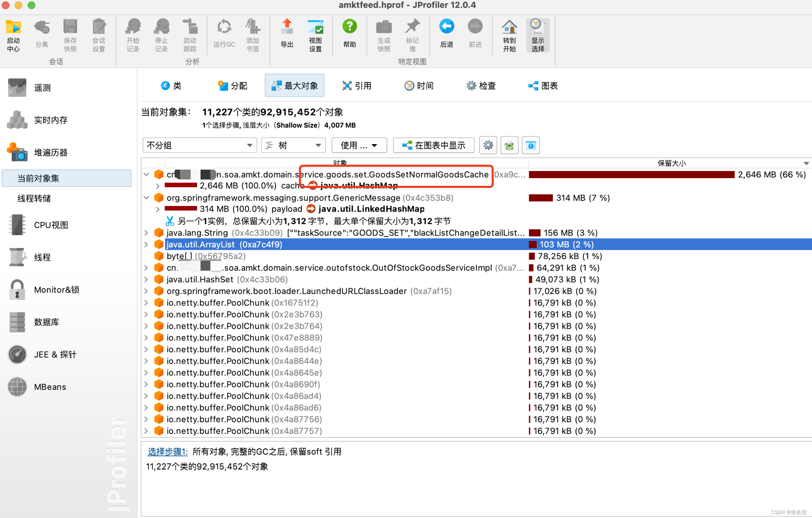This screenshot has height=518, width=812.
Task: Click the sort arrow at column header right
Action: click(x=806, y=163)
